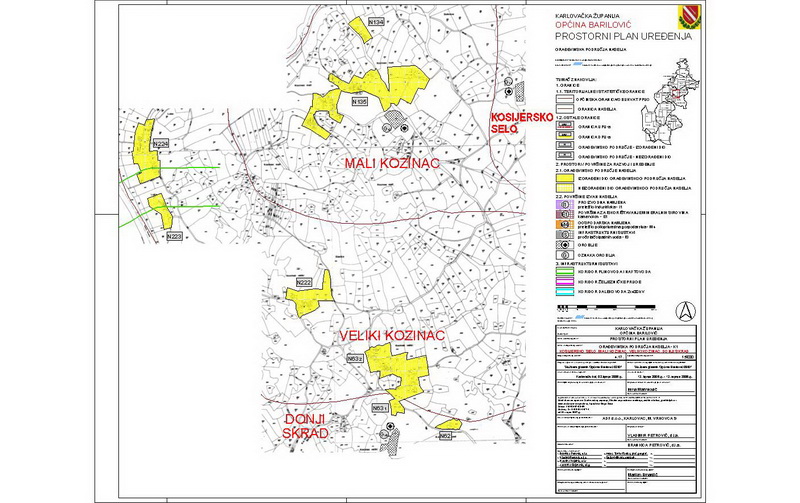
Task: Click the KOSIJERSKO SELO settlement name
Action: point(521,123)
